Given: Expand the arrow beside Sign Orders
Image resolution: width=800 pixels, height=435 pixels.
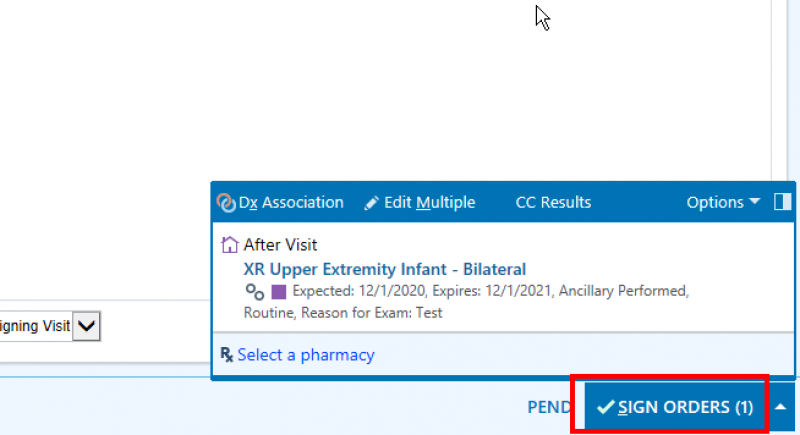Looking at the screenshot, I should (781, 407).
